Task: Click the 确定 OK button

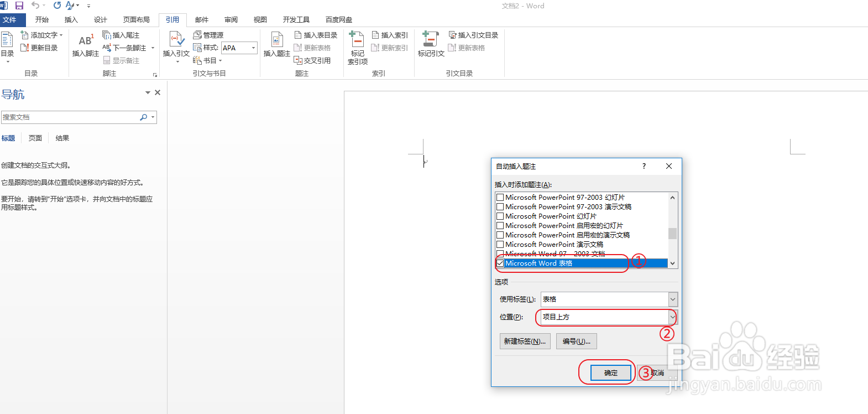Action: tap(611, 372)
